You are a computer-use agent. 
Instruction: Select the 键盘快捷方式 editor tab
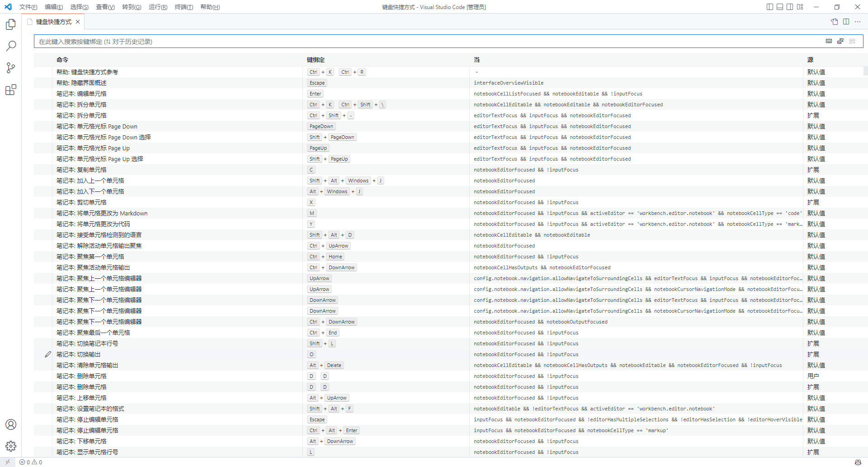click(x=53, y=22)
